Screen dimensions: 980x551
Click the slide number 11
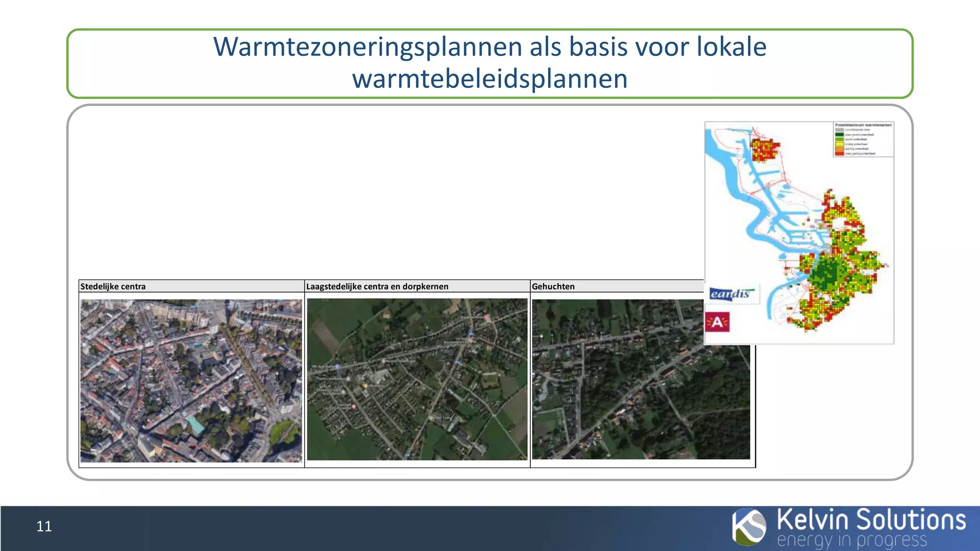click(x=44, y=526)
